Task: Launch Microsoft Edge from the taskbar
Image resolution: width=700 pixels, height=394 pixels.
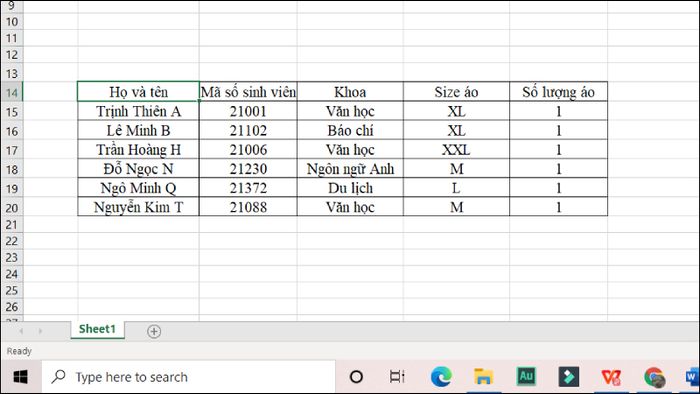Action: 441,377
